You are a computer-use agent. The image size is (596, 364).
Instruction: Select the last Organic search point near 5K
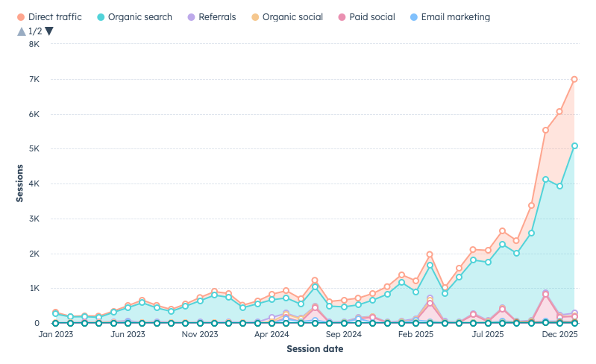[574, 146]
